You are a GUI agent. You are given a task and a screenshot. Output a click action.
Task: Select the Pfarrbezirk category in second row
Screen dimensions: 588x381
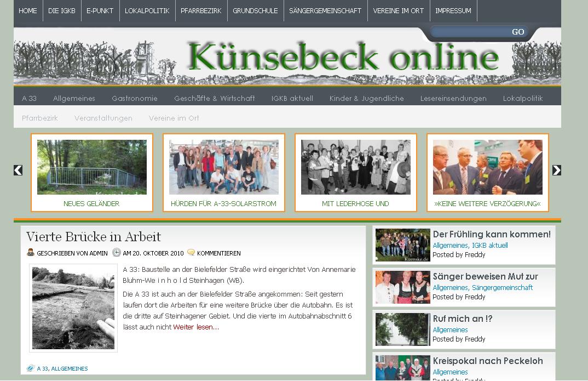click(x=40, y=118)
